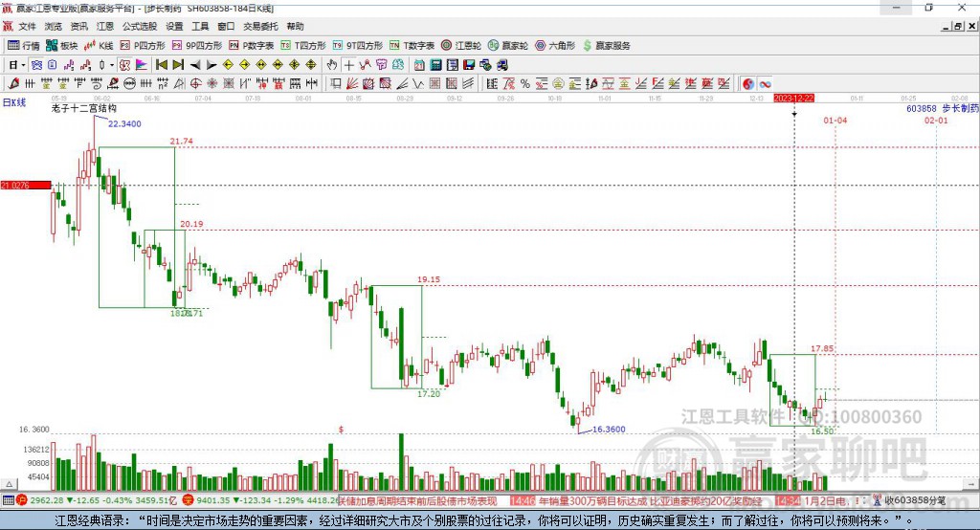
Task: Select the red target circle tool
Action: click(x=195, y=83)
